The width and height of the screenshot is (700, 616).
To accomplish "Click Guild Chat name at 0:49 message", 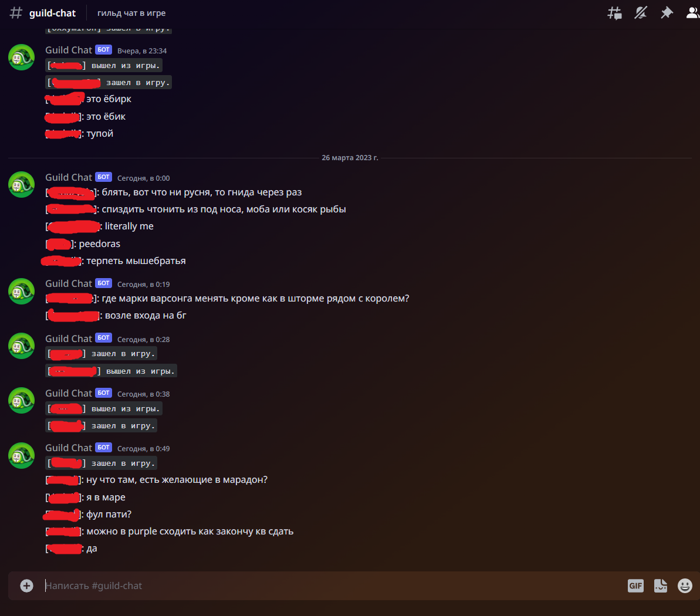I will pos(68,448).
